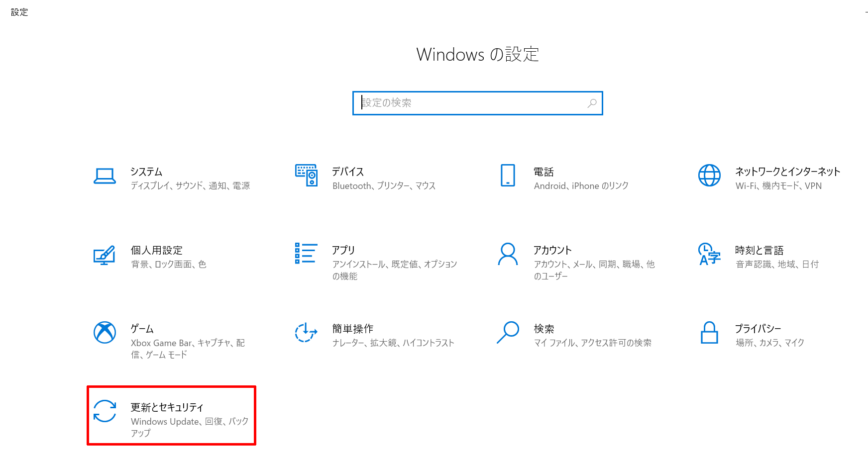
Task: Click the デバイス keyboard and speaker icon
Action: [306, 175]
